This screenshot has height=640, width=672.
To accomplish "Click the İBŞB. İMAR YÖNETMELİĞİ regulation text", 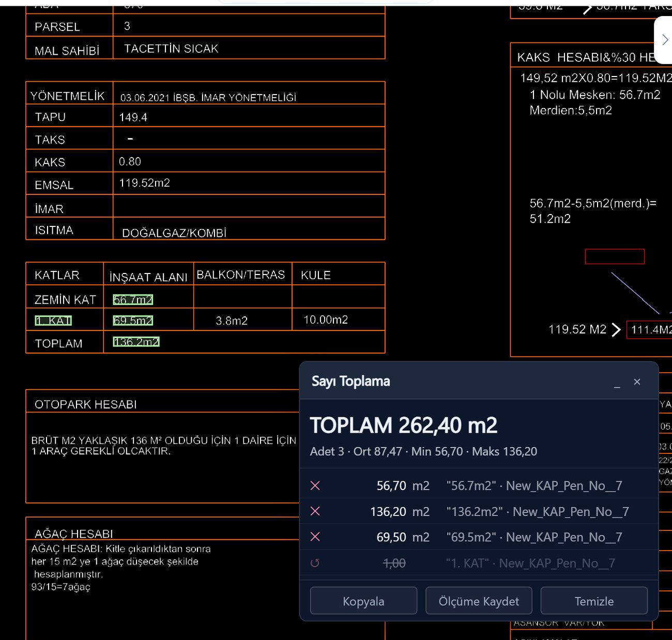I will tap(208, 98).
